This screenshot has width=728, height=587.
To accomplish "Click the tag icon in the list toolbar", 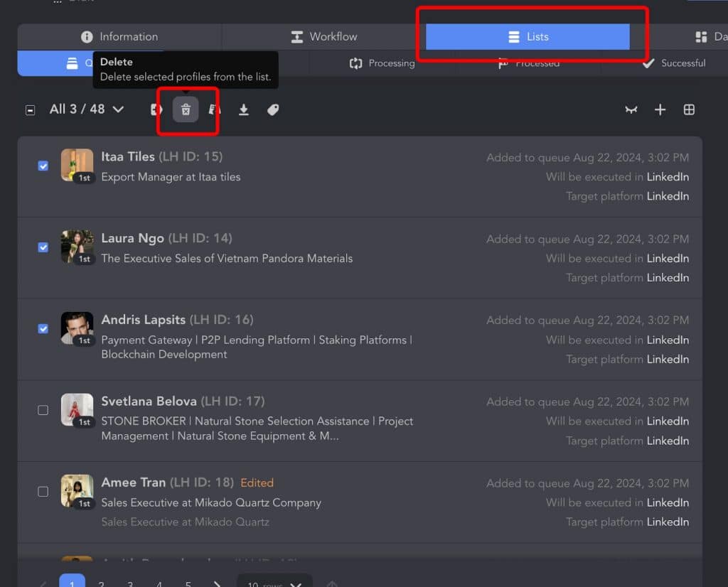I will point(273,110).
